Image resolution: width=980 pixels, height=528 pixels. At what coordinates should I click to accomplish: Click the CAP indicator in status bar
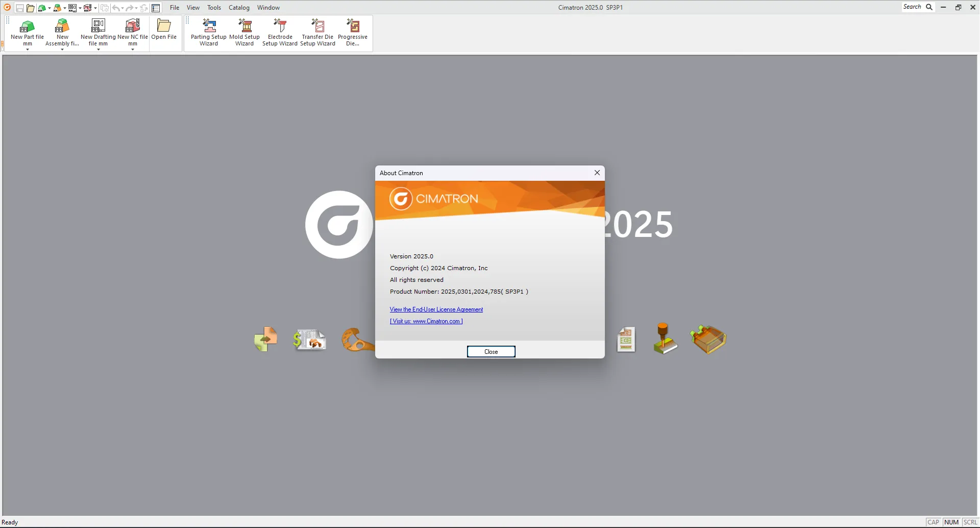point(934,522)
